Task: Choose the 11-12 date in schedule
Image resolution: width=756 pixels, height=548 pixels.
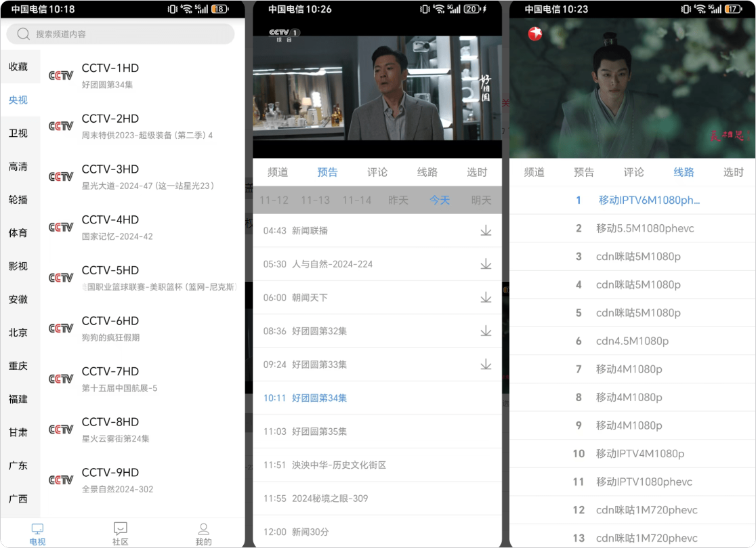Action: click(274, 201)
